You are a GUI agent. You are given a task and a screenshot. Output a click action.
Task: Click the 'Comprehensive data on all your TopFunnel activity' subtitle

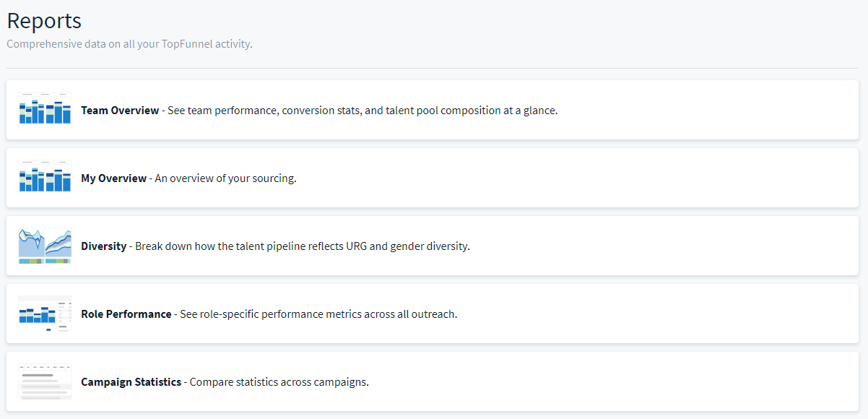[129, 44]
